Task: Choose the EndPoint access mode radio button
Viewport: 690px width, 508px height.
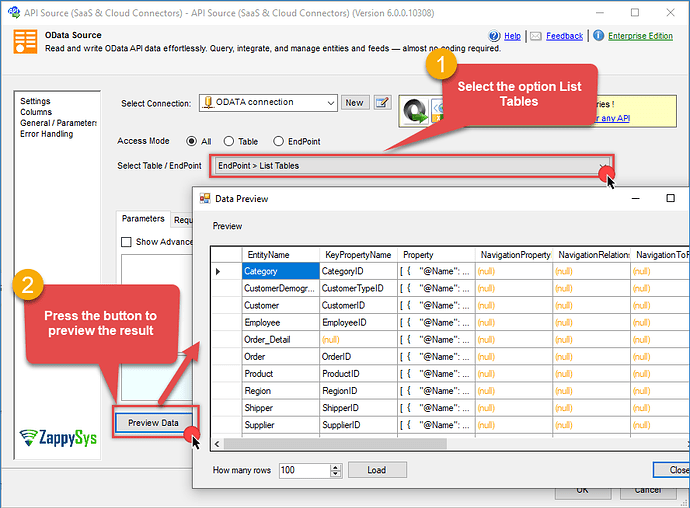Action: click(x=279, y=141)
